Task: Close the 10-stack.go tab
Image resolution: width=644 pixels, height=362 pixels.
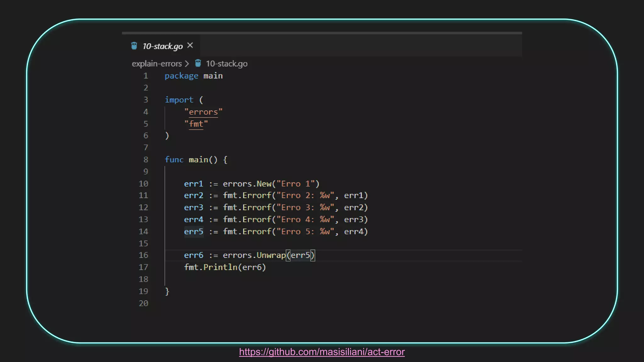Action: pyautogui.click(x=190, y=46)
